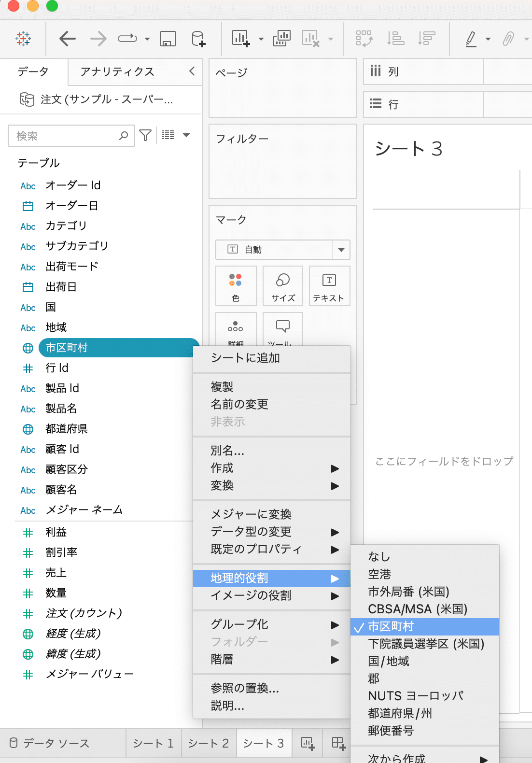Click the replay animation icon
This screenshot has width=532, height=763.
pos(127,38)
